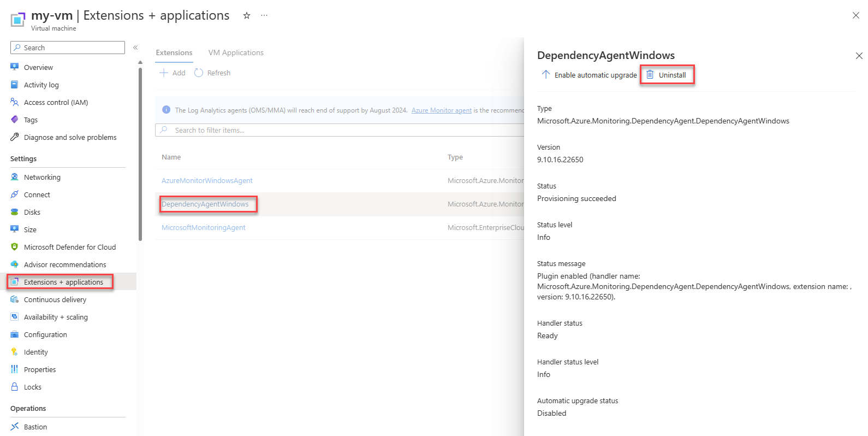Enable automatic upgrade for the extension
The width and height of the screenshot is (868, 436).
(589, 75)
